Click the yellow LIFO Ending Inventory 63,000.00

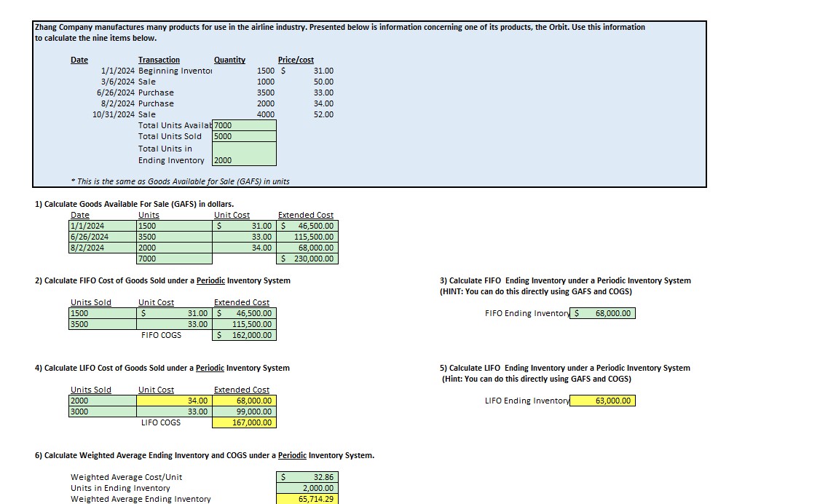point(602,401)
